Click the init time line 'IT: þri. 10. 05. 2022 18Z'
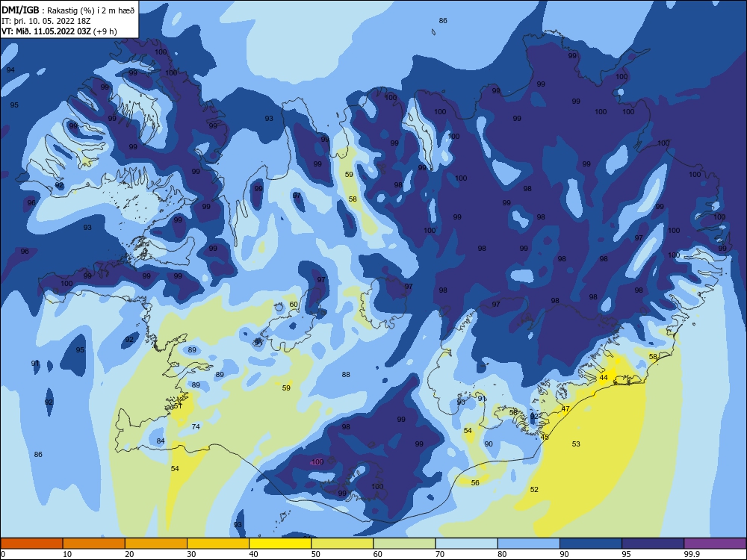The image size is (747, 560). (x=46, y=21)
